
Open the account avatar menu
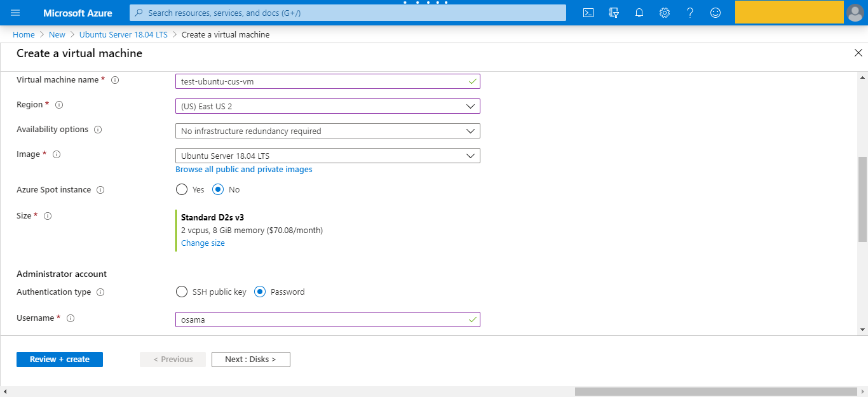click(855, 12)
